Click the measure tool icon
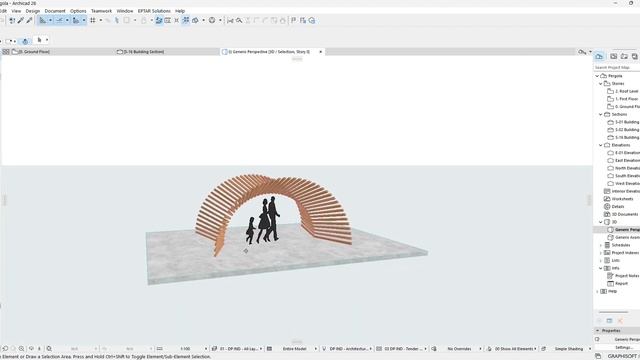This screenshot has width=640, height=360. [x=230, y=20]
